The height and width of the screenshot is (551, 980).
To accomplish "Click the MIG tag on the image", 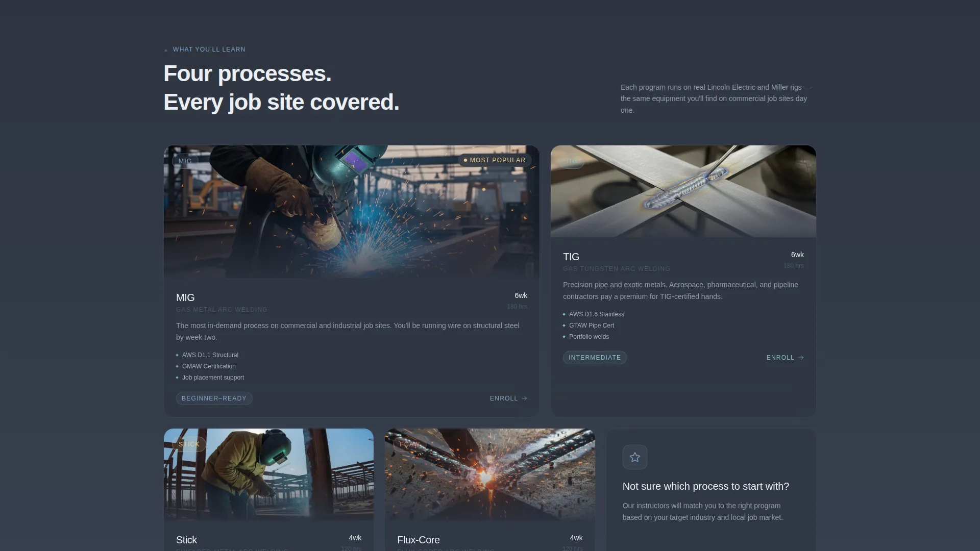I will pyautogui.click(x=185, y=161).
